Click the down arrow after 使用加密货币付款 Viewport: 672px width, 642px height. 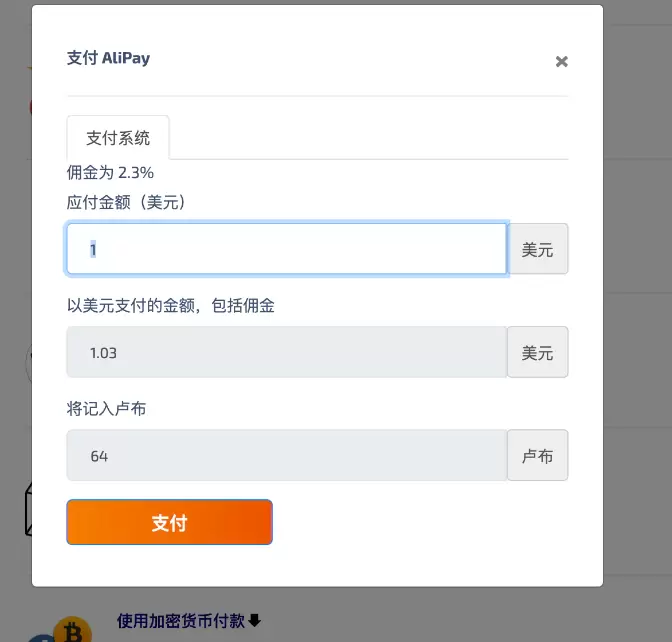pyautogui.click(x=255, y=620)
